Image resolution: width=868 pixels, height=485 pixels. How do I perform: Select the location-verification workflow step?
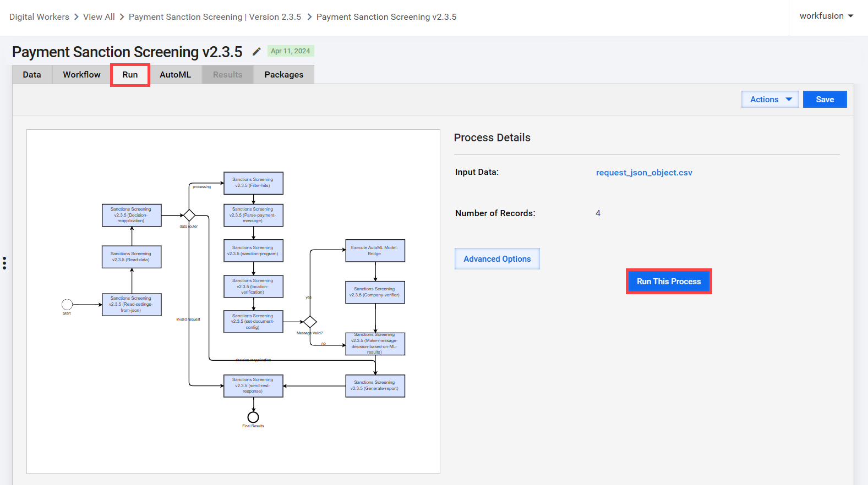point(253,286)
